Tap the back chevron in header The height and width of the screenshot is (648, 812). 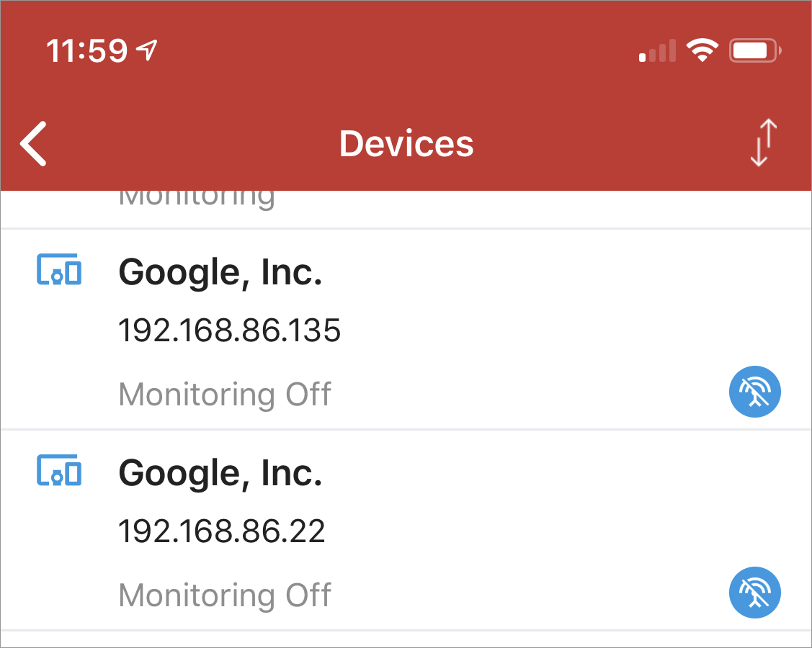pos(34,144)
